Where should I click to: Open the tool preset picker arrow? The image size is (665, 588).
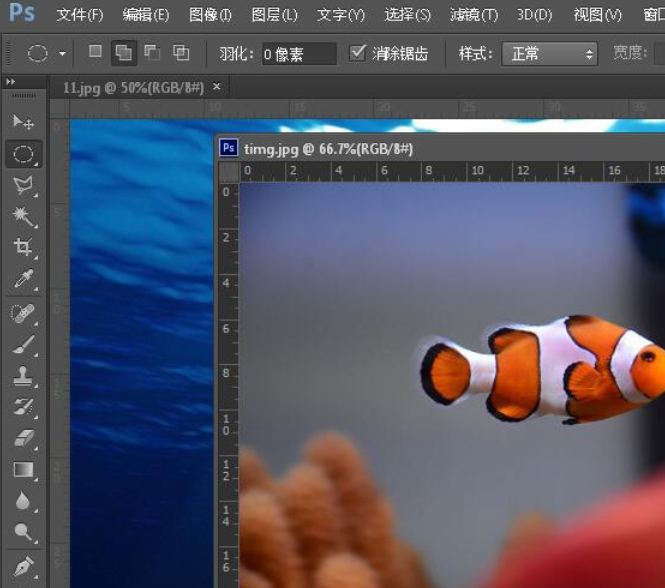[x=62, y=54]
